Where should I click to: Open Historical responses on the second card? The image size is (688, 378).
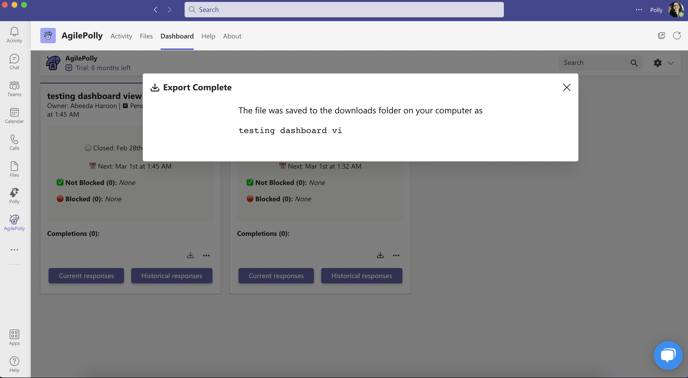click(x=362, y=276)
